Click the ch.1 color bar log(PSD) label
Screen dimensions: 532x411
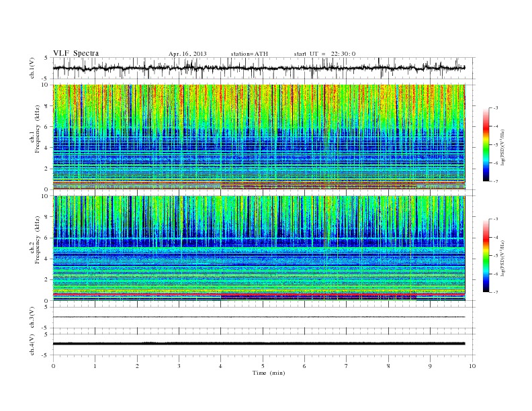502,146
